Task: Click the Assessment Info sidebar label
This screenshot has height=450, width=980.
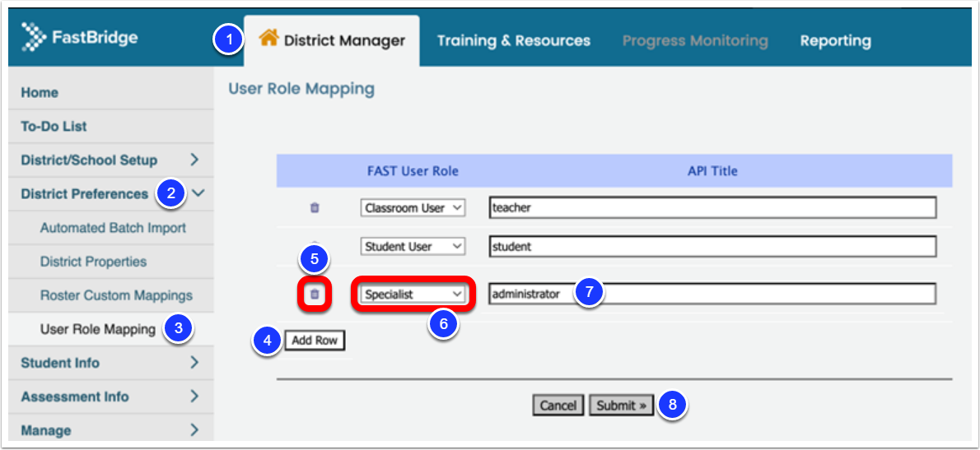Action: click(x=75, y=397)
